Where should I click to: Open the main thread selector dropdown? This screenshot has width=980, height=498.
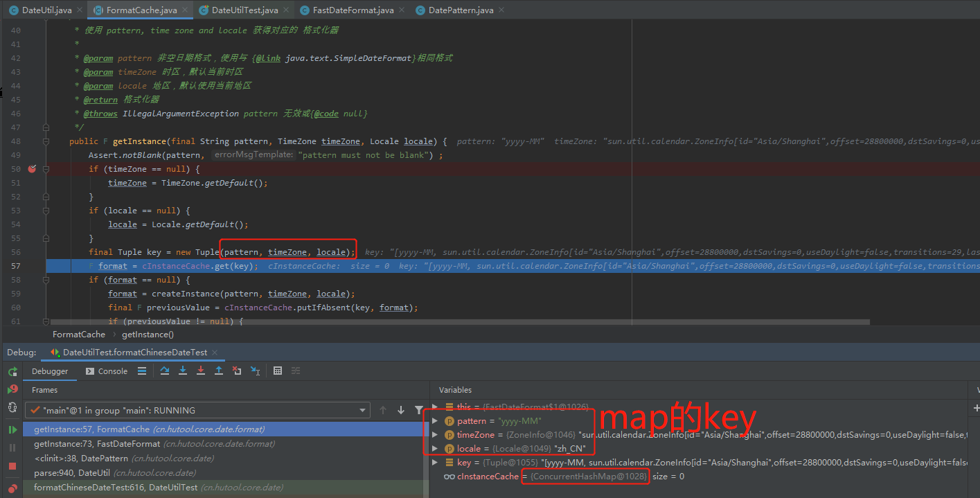point(364,409)
